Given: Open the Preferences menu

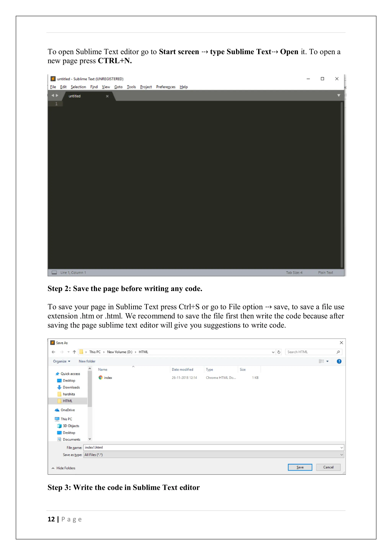Looking at the screenshot, I should point(166,87).
